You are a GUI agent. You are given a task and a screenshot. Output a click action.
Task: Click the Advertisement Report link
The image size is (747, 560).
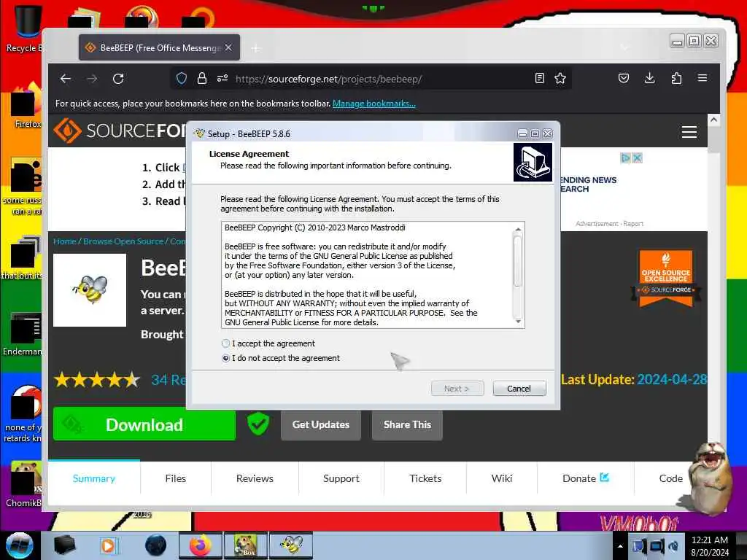(x=609, y=223)
